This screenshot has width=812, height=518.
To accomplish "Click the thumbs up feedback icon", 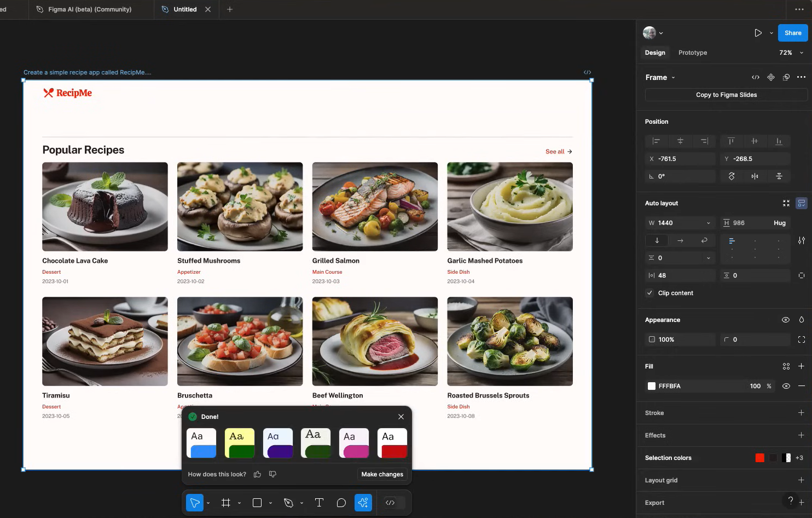I will coord(257,474).
